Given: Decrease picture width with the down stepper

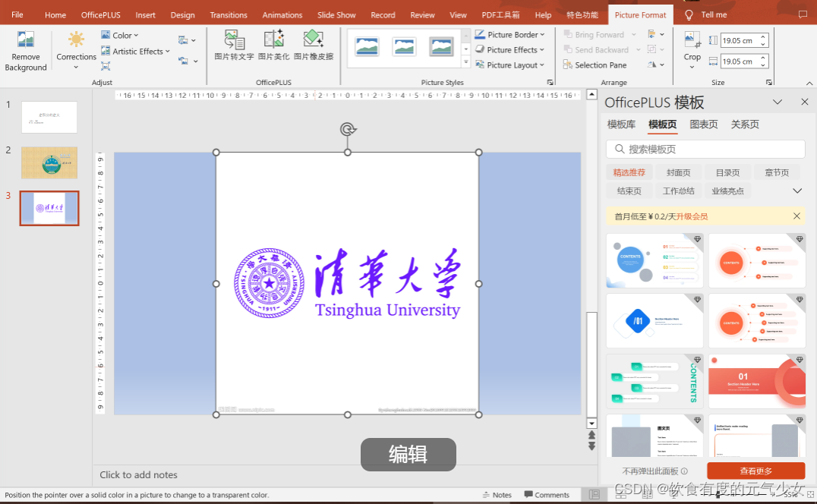Looking at the screenshot, I should click(763, 65).
